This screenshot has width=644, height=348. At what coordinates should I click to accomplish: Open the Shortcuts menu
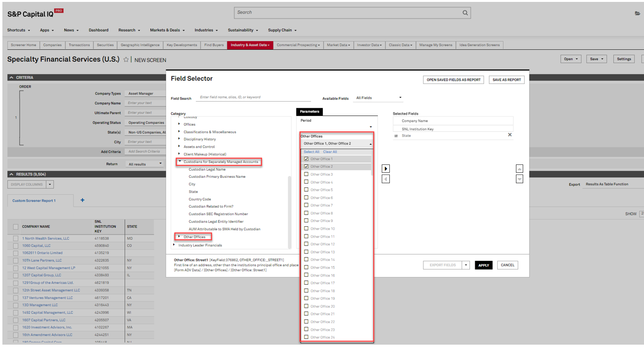[x=19, y=30]
